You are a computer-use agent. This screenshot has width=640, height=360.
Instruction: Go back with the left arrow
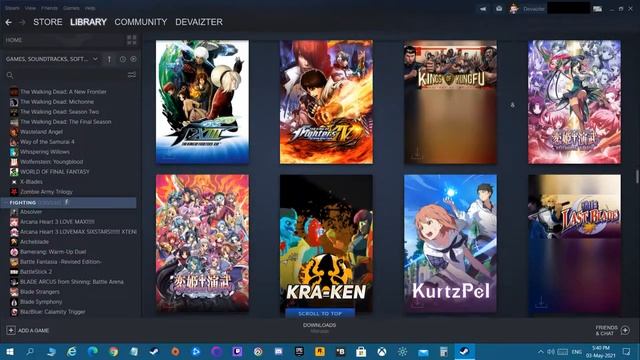click(8, 22)
